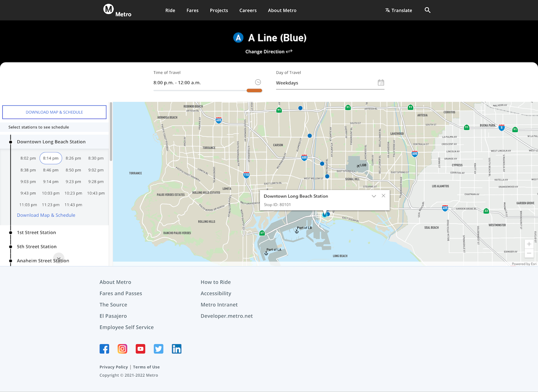Select the 10:03 pm departure time
This screenshot has height=392, width=538.
tap(51, 193)
